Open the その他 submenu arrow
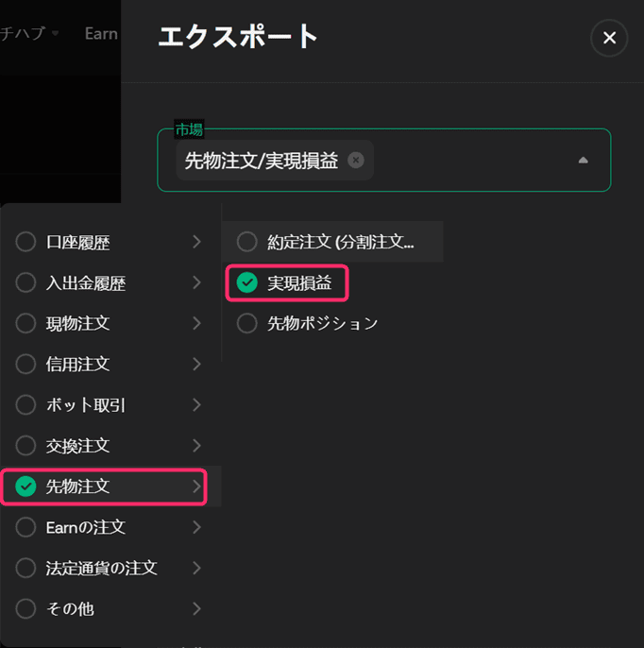 pyautogui.click(x=196, y=608)
